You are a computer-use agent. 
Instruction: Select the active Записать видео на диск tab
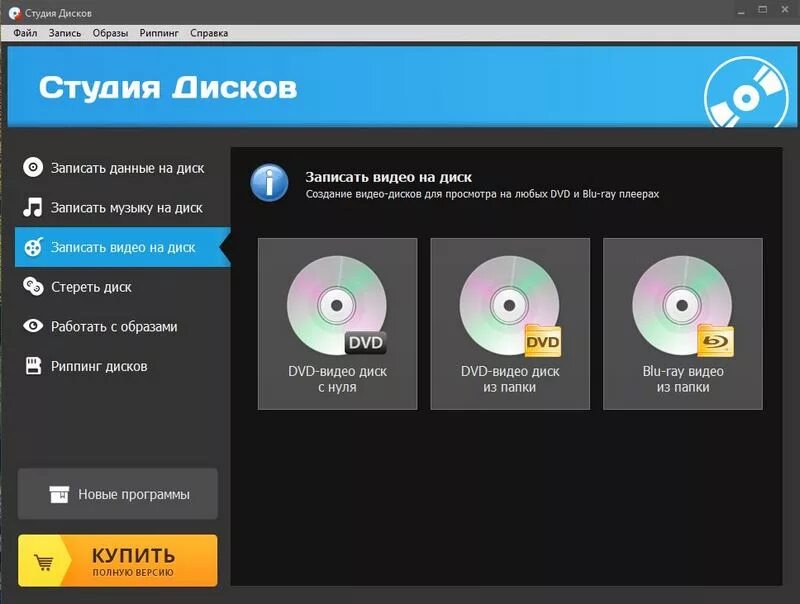[x=122, y=247]
